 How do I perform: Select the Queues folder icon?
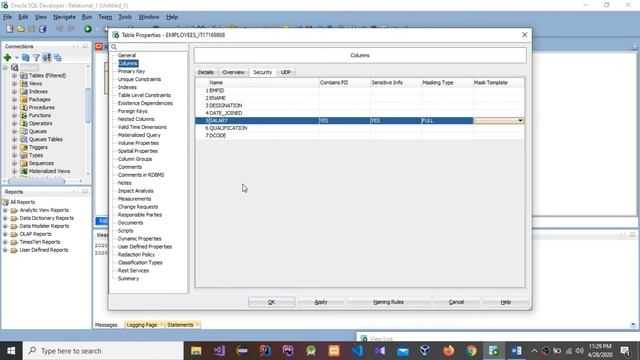pyautogui.click(x=24, y=131)
